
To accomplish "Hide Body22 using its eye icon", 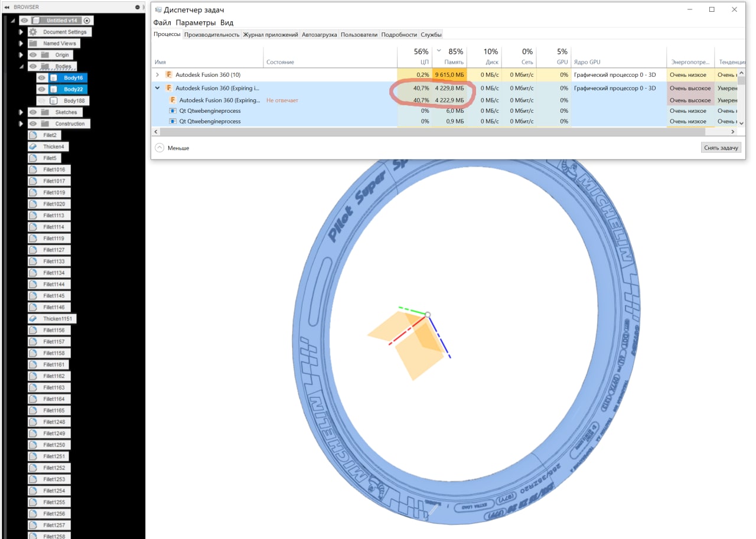I will (x=41, y=89).
